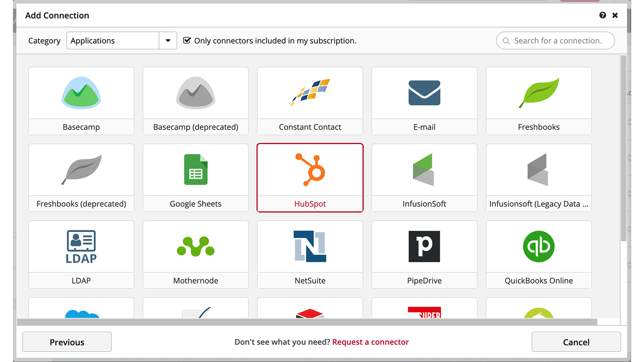
Task: Follow the Request a connector link
Action: click(370, 342)
